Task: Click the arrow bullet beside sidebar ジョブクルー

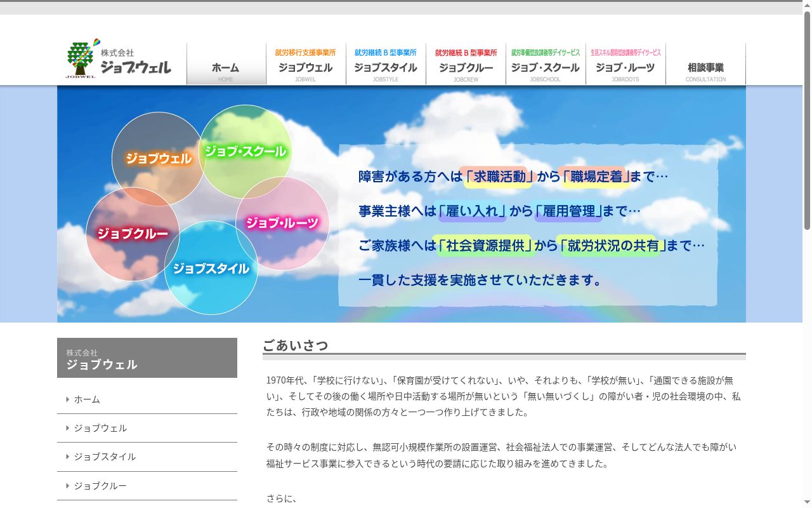Action: point(67,486)
